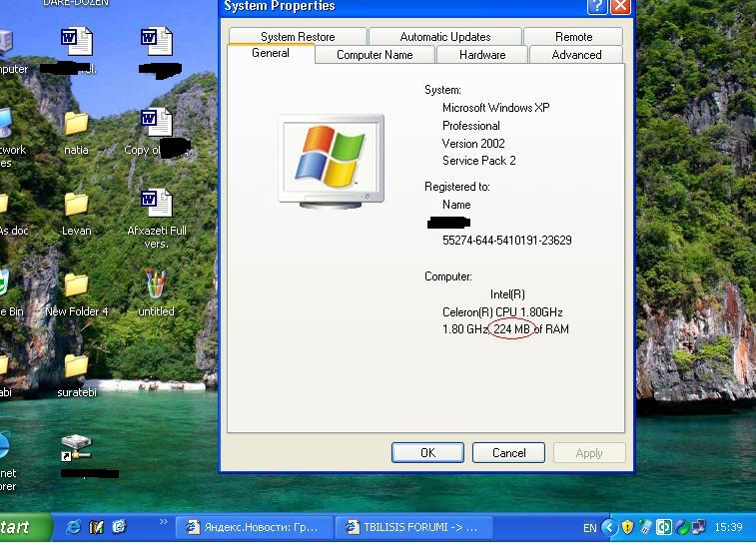This screenshot has width=756, height=543.
Task: Click OK in System Properties
Action: (x=427, y=453)
